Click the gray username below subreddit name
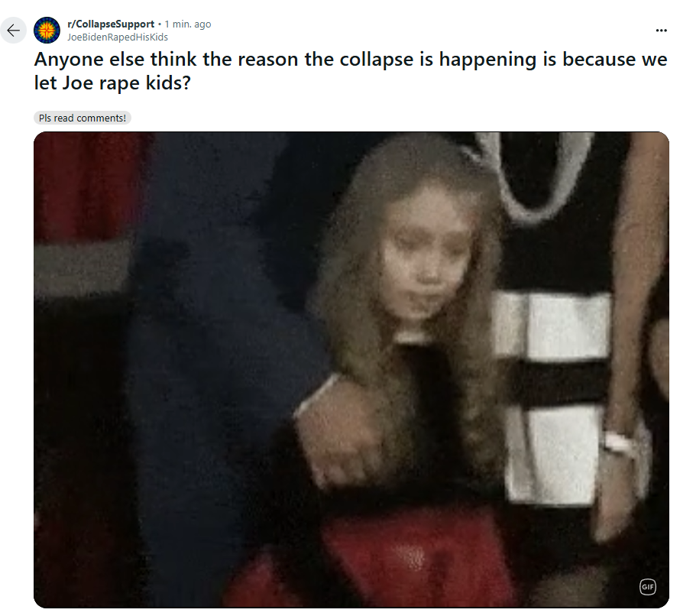The image size is (680, 616). [118, 37]
